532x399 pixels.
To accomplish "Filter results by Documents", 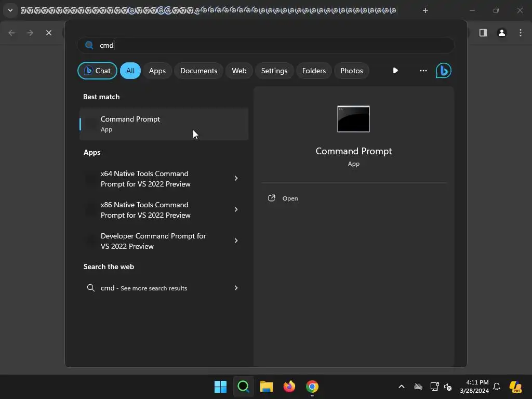I will click(x=198, y=71).
